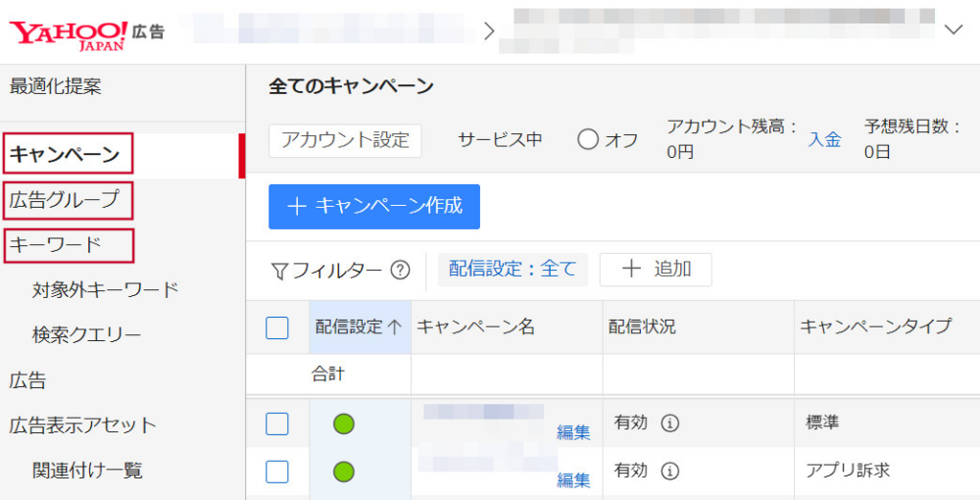The image size is (980, 500).
Task: Click green status dot in 標準 campaign row
Action: tap(344, 424)
